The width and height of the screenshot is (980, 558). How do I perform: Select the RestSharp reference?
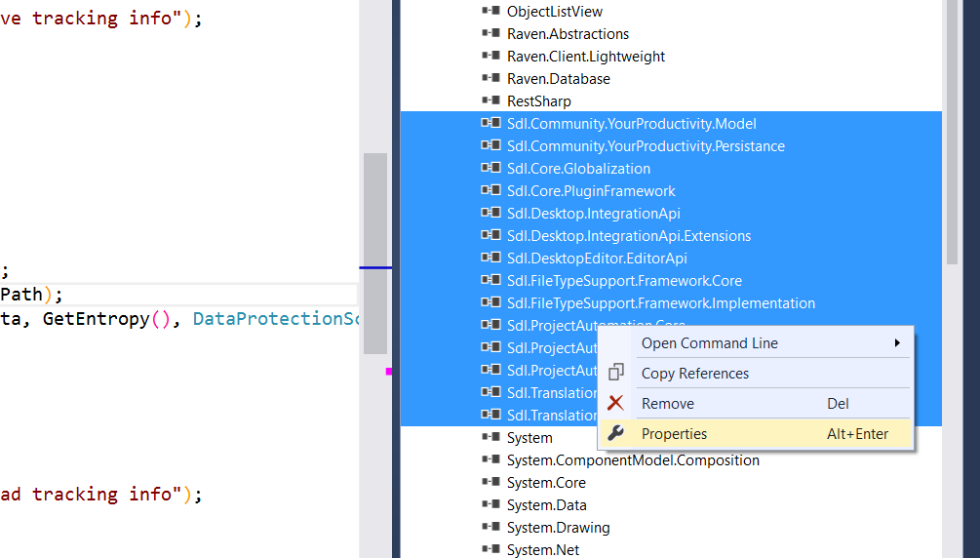[538, 101]
